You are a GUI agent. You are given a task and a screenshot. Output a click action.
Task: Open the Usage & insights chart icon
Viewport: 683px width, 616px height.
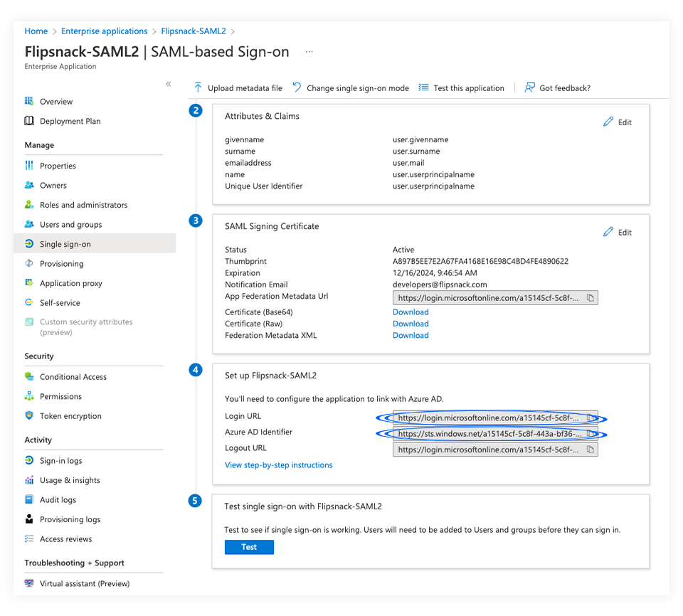29,479
